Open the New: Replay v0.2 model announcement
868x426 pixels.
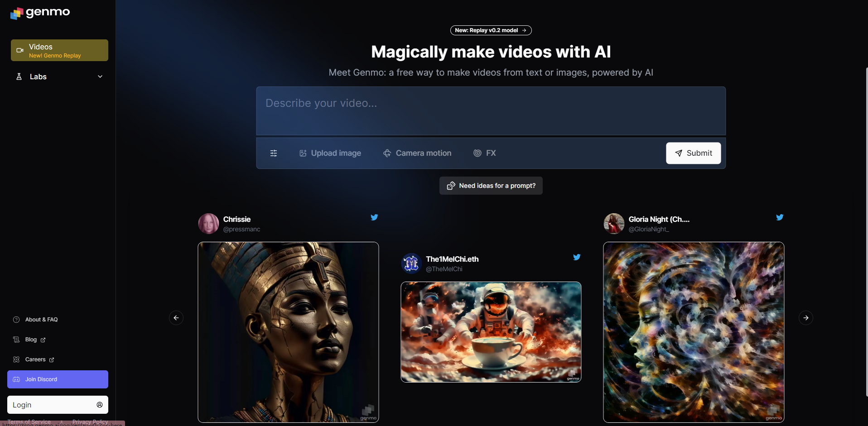pyautogui.click(x=491, y=30)
